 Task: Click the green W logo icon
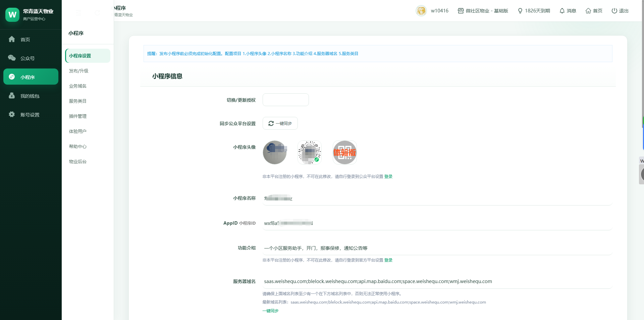12,15
